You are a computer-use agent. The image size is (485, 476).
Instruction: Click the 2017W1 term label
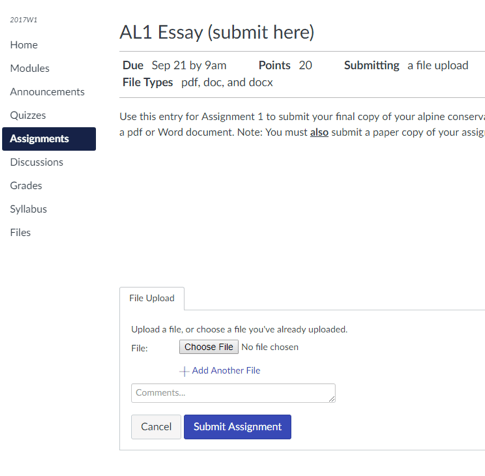click(x=23, y=20)
